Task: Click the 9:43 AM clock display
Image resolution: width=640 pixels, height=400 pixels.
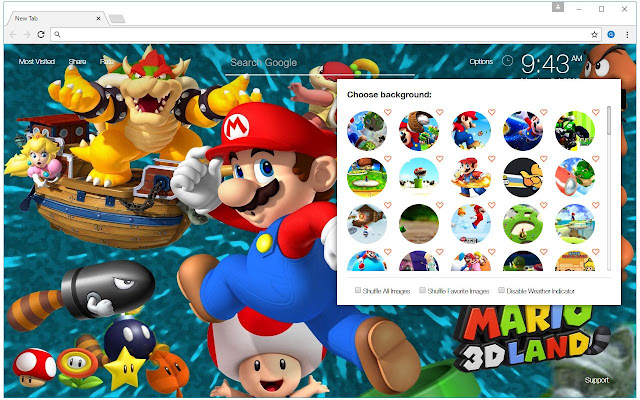Action: click(x=551, y=64)
